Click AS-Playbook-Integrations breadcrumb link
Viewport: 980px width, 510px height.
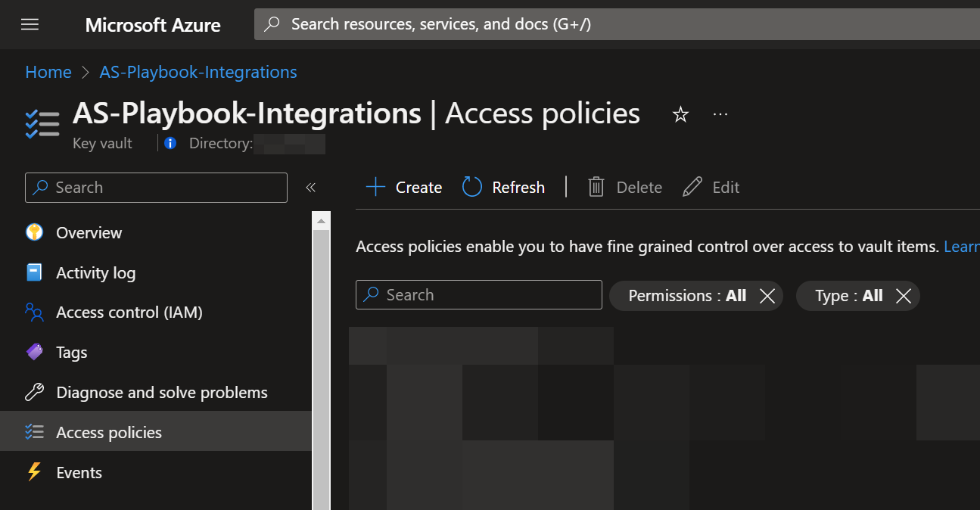198,72
